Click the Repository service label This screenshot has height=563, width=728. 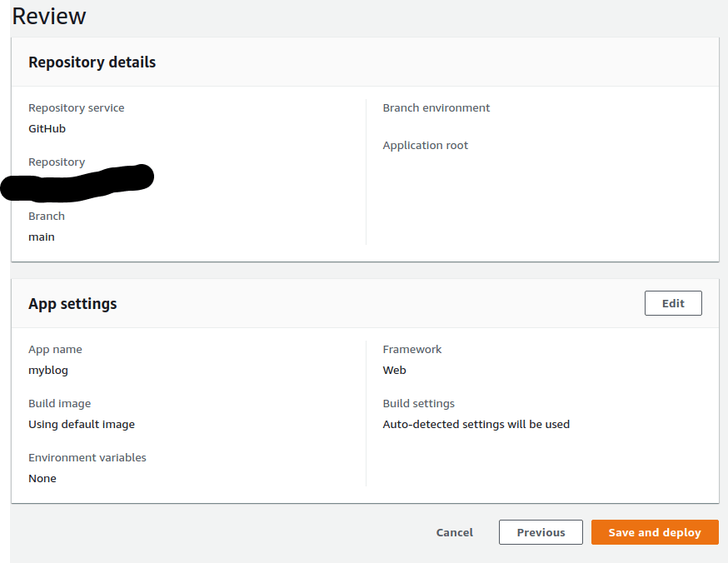pos(76,108)
